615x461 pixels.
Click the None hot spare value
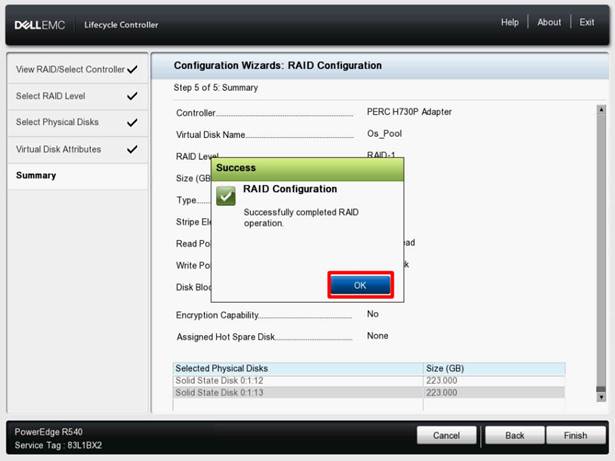click(377, 336)
